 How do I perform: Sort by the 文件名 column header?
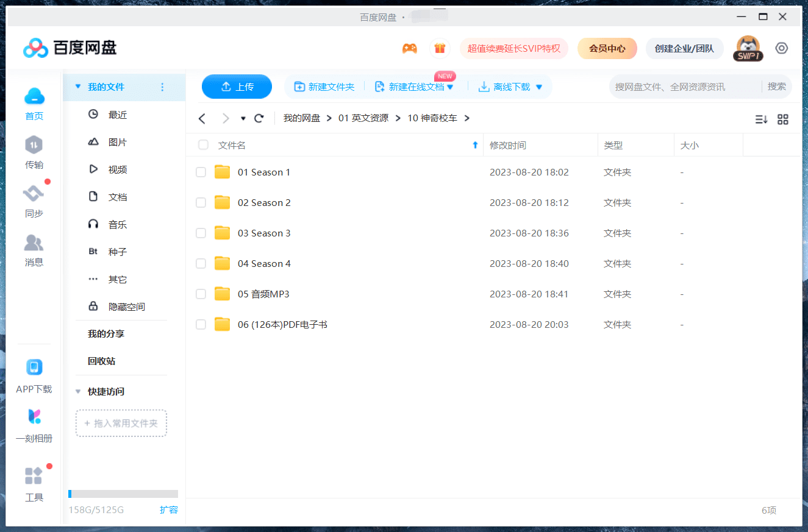click(232, 145)
